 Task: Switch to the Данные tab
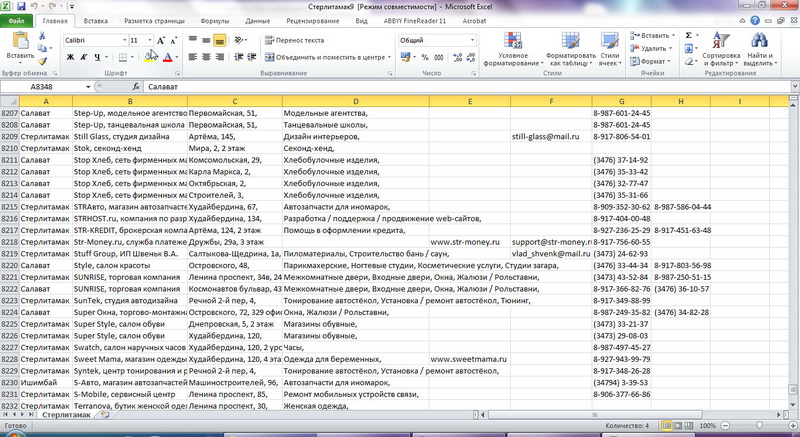258,21
